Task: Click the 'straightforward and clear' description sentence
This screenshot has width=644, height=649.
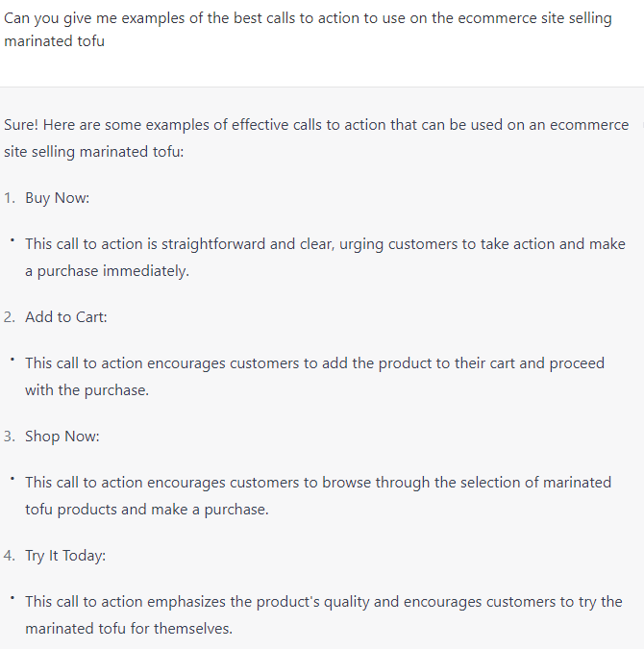Action: pos(325,257)
